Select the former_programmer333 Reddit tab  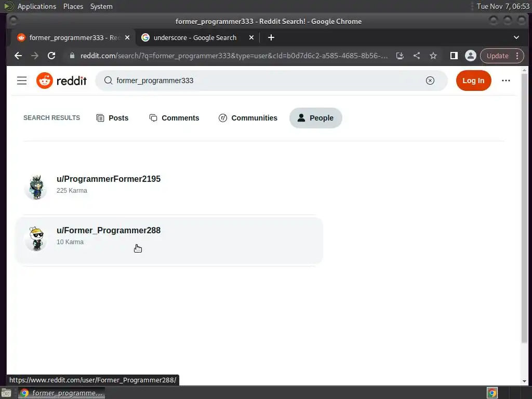73,37
